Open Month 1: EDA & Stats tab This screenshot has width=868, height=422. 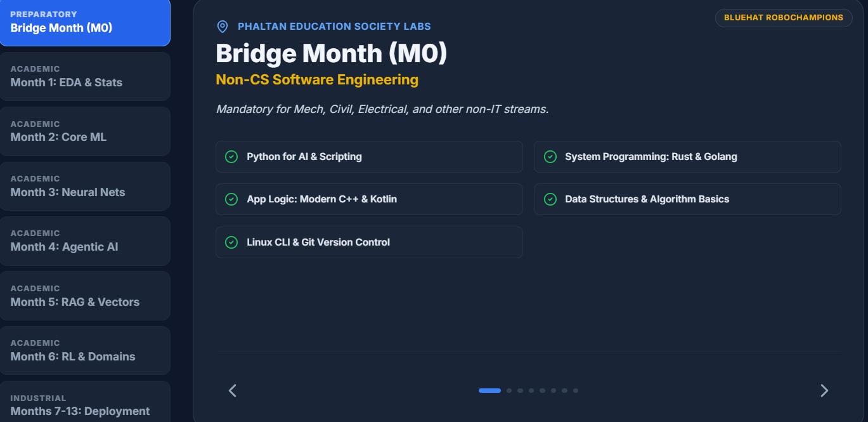pyautogui.click(x=85, y=77)
